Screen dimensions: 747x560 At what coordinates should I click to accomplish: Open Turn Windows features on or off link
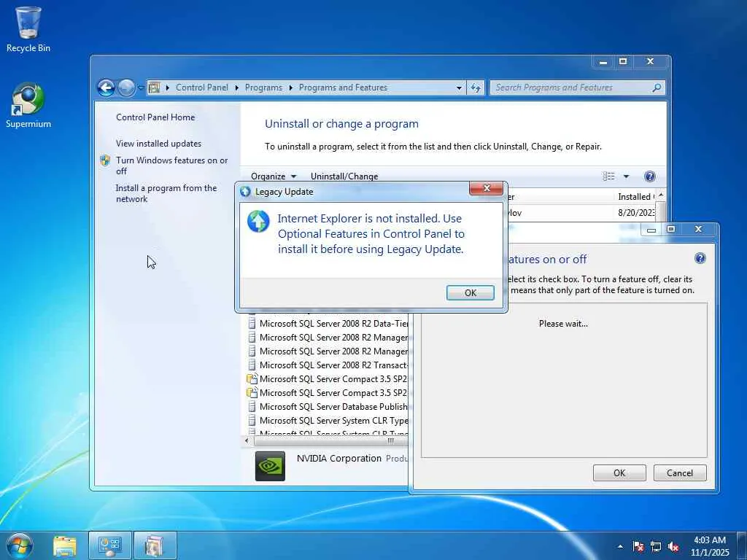(171, 166)
